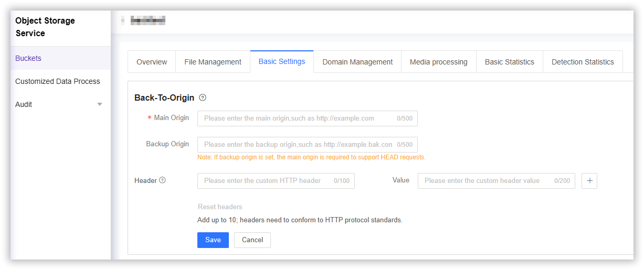Click the Audit sidebar item

pyautogui.click(x=24, y=104)
